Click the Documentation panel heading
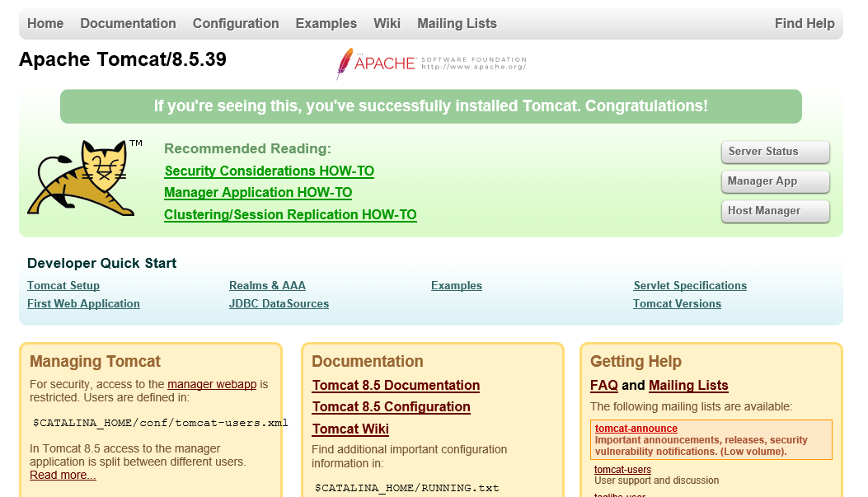Image resolution: width=868 pixels, height=497 pixels. (x=368, y=361)
